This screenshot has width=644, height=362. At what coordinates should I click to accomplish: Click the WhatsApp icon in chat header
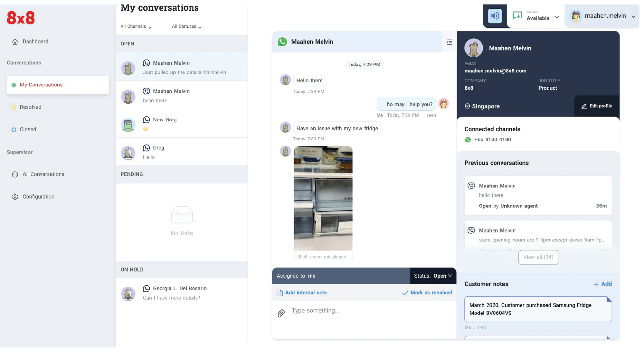(282, 42)
